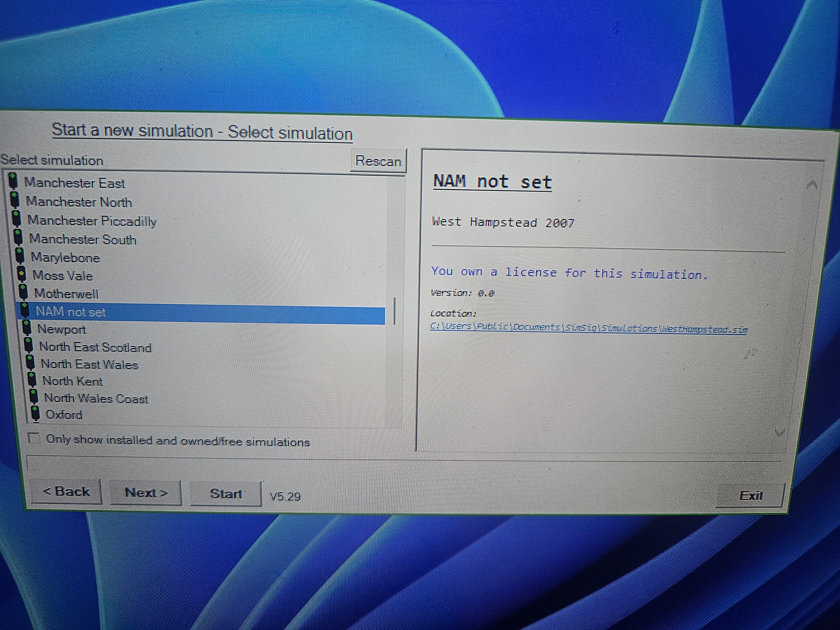Click signal icon beside Manchester East
The width and height of the screenshot is (840, 630).
coord(13,181)
